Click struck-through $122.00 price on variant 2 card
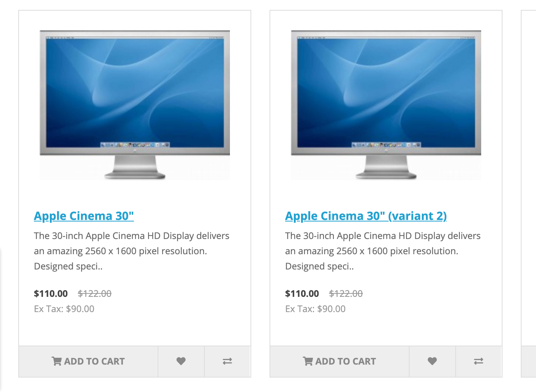 [346, 293]
